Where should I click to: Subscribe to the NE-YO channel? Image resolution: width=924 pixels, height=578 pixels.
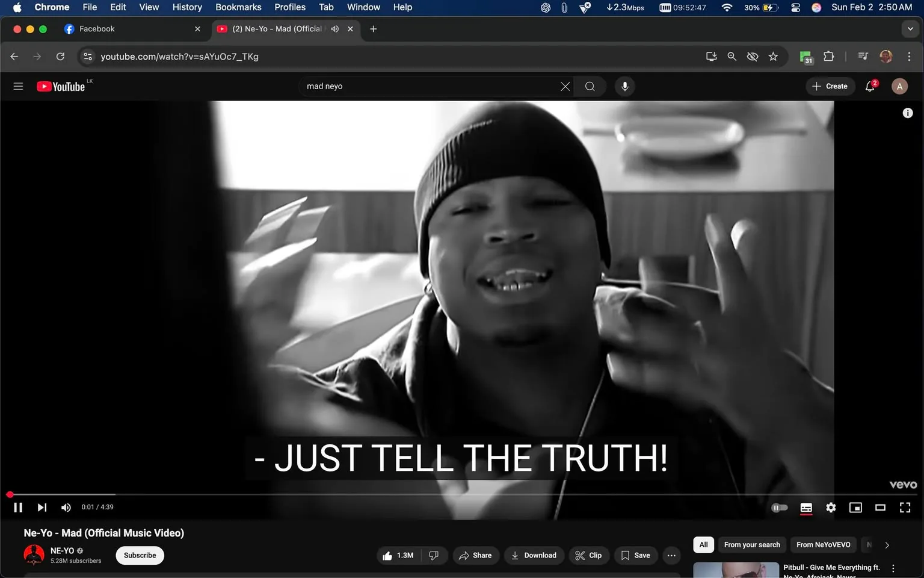click(x=139, y=555)
